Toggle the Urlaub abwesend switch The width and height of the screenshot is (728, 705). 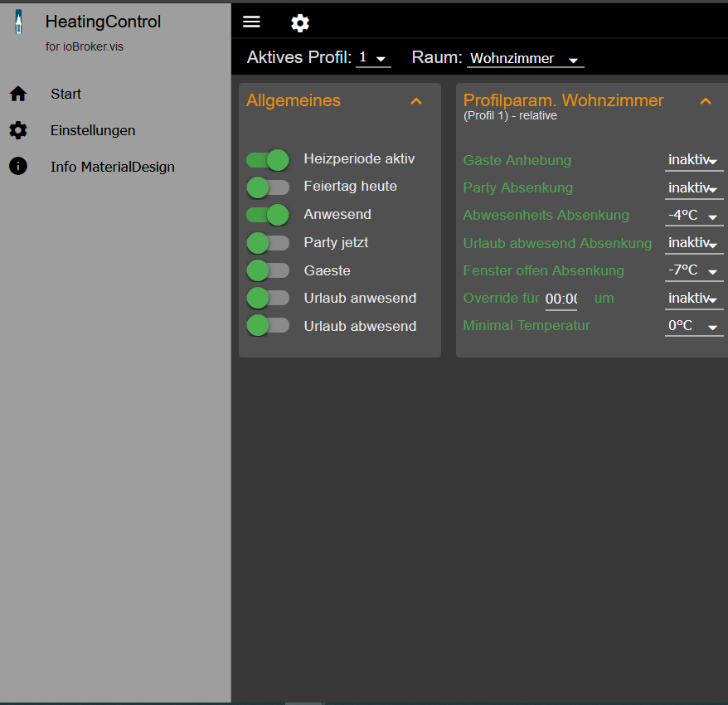(268, 326)
